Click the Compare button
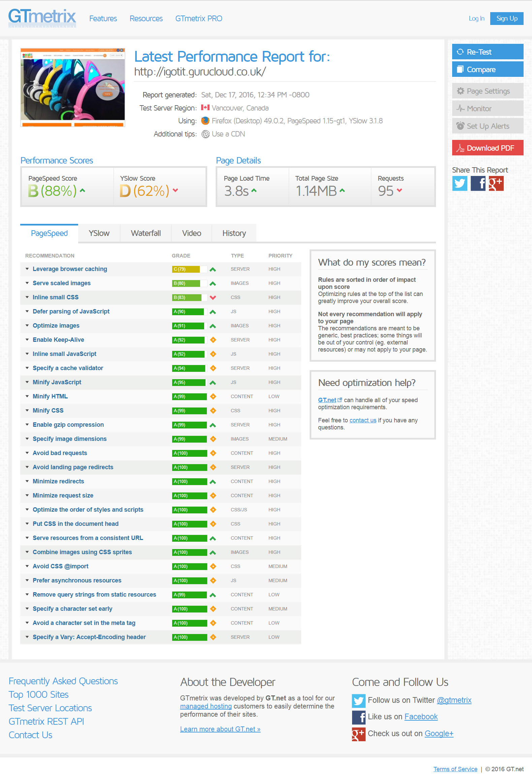Viewport: 532px width, 781px height. pos(488,69)
